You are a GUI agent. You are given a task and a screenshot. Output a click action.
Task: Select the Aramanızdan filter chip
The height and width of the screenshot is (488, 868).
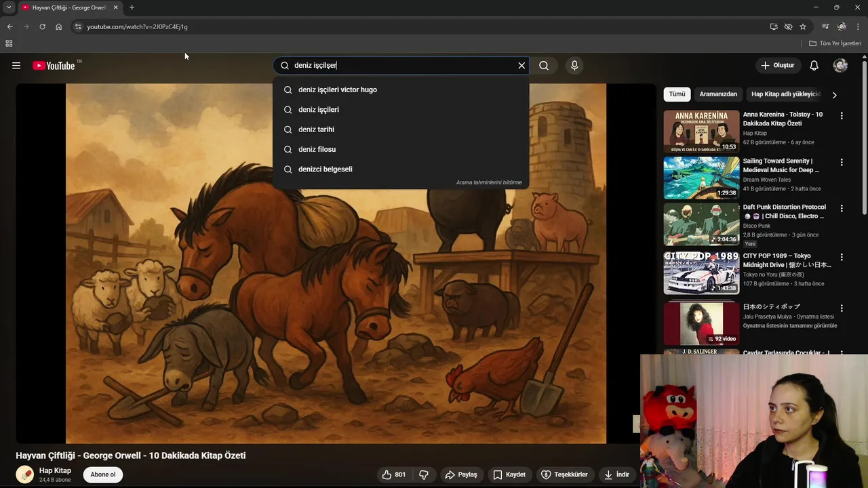click(718, 94)
